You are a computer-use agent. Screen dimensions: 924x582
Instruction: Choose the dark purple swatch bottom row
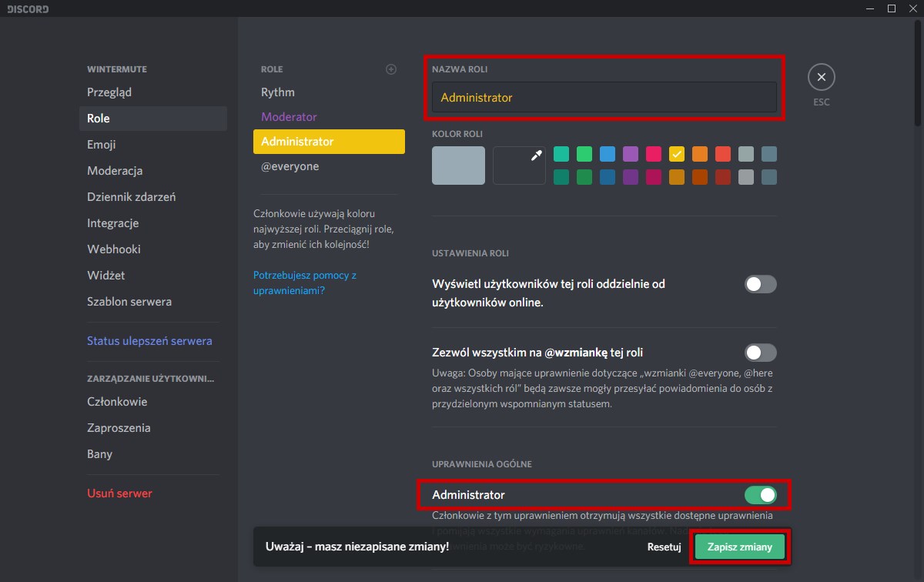[631, 177]
